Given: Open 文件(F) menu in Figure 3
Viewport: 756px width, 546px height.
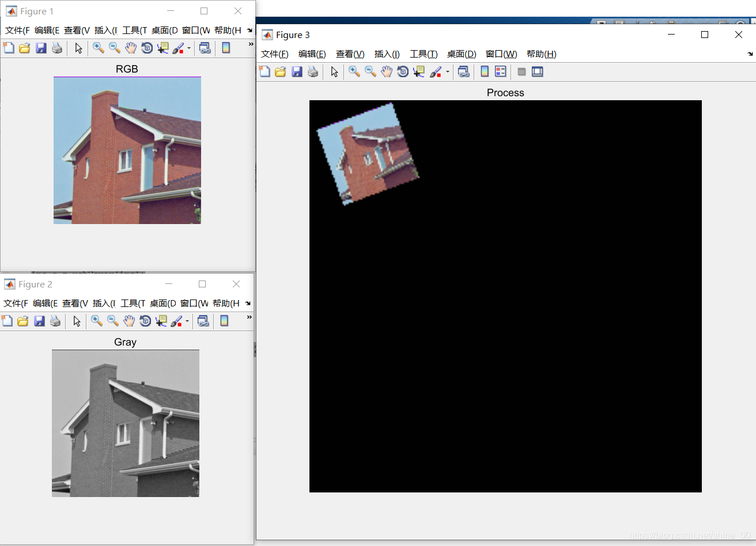Looking at the screenshot, I should click(x=275, y=54).
